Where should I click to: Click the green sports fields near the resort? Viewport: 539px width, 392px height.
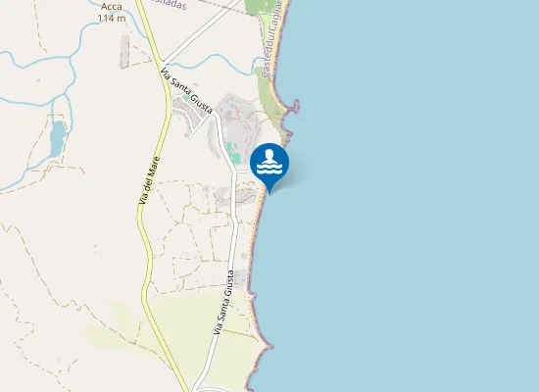233,152
